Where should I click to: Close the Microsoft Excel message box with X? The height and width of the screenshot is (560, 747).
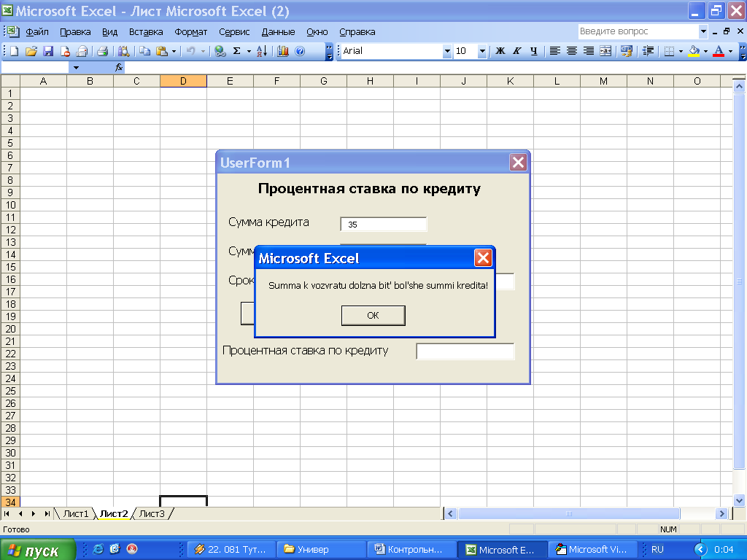pyautogui.click(x=483, y=258)
